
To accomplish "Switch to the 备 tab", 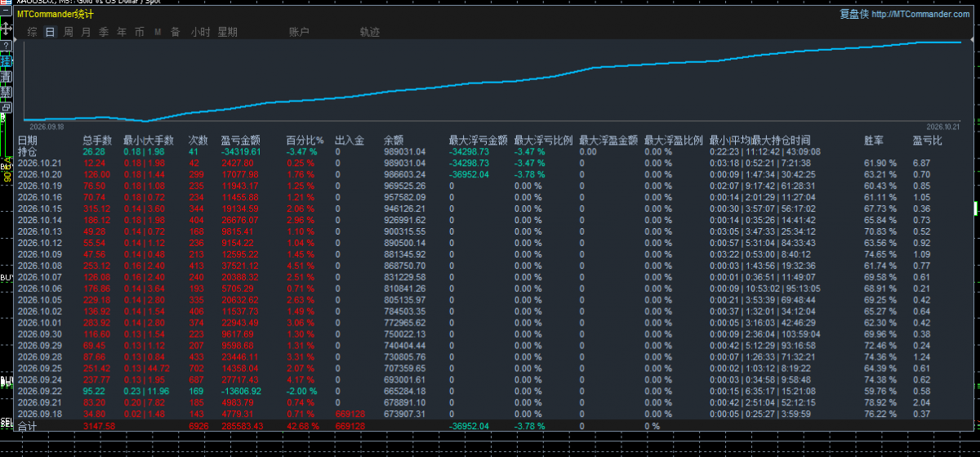I will point(176,32).
